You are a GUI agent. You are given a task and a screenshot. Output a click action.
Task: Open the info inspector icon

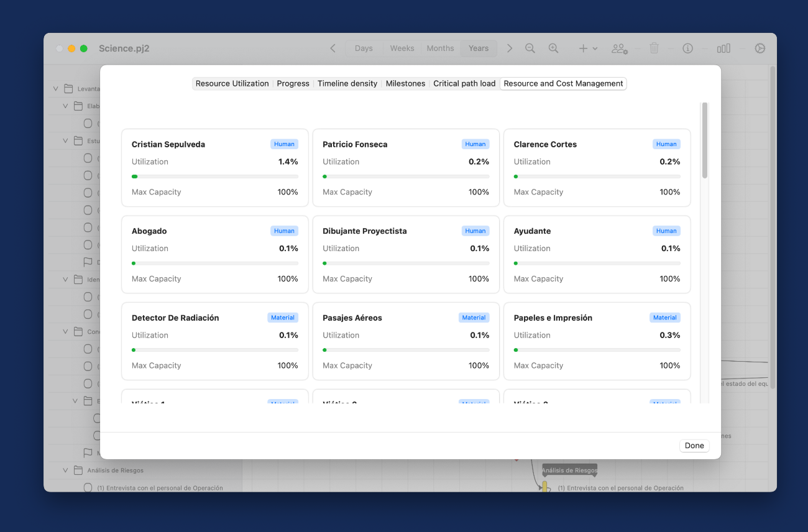click(x=687, y=48)
